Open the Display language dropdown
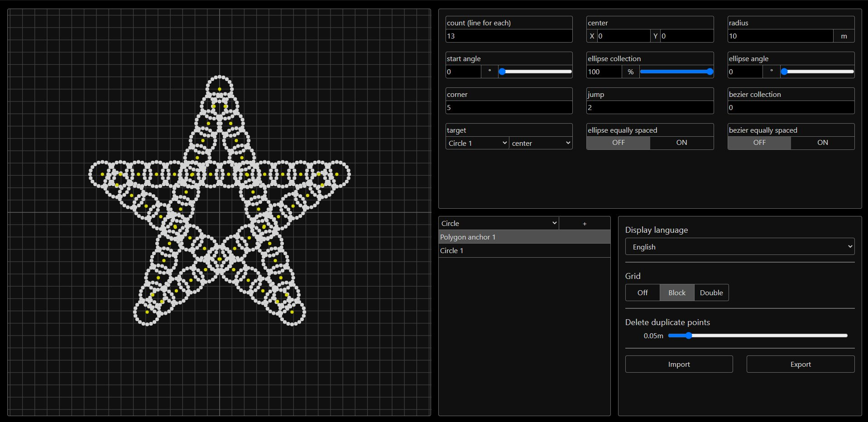The image size is (868, 422). click(x=740, y=247)
